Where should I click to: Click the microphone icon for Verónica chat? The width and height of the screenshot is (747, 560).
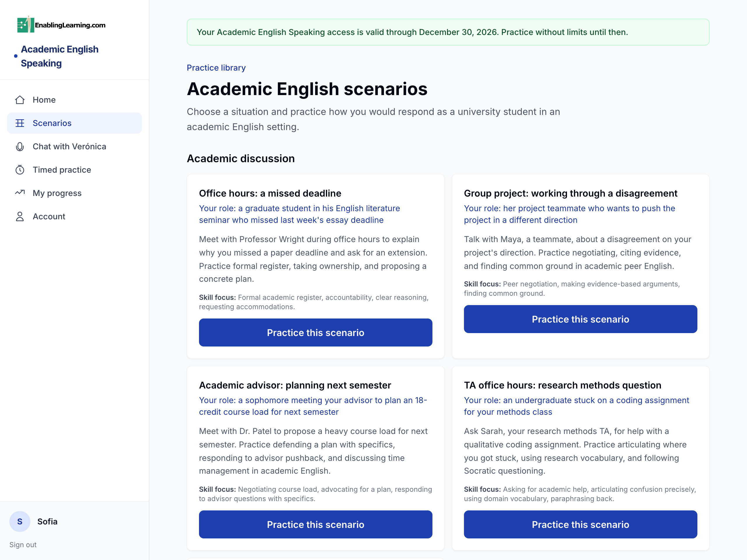tap(20, 146)
